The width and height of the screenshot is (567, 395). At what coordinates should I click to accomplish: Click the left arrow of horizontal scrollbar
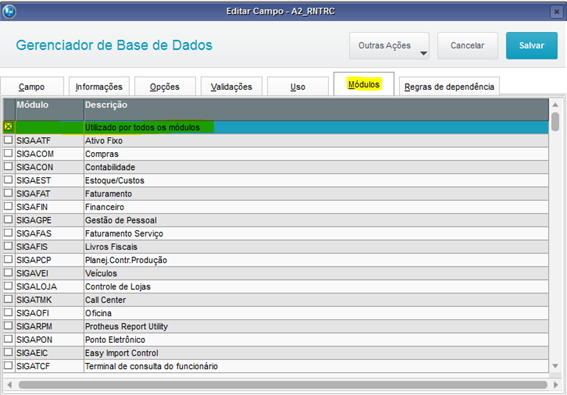[x=10, y=385]
